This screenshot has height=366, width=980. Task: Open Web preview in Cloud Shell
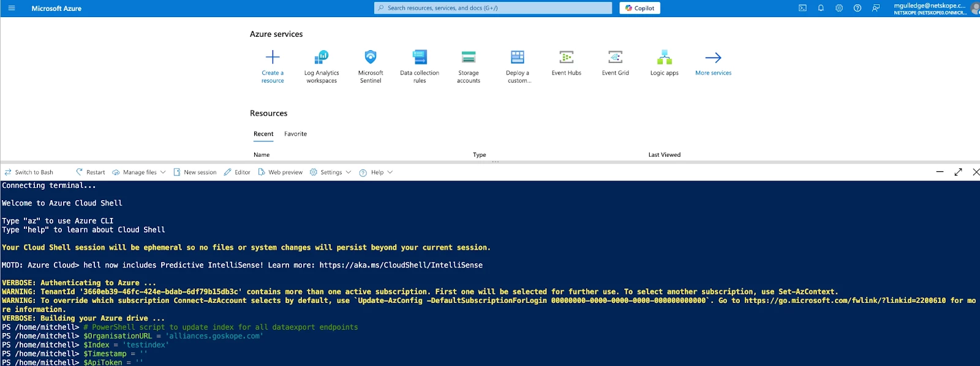tap(280, 173)
